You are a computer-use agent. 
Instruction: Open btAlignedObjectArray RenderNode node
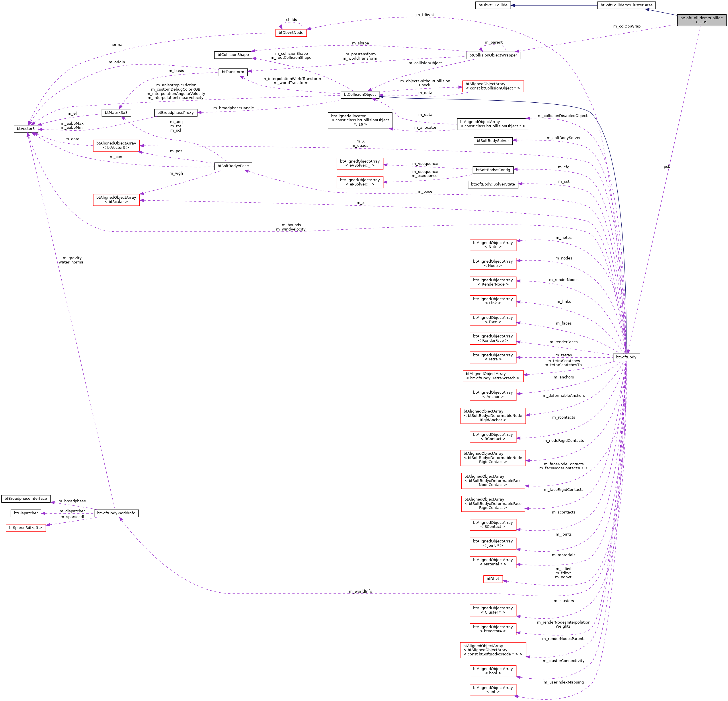(493, 282)
